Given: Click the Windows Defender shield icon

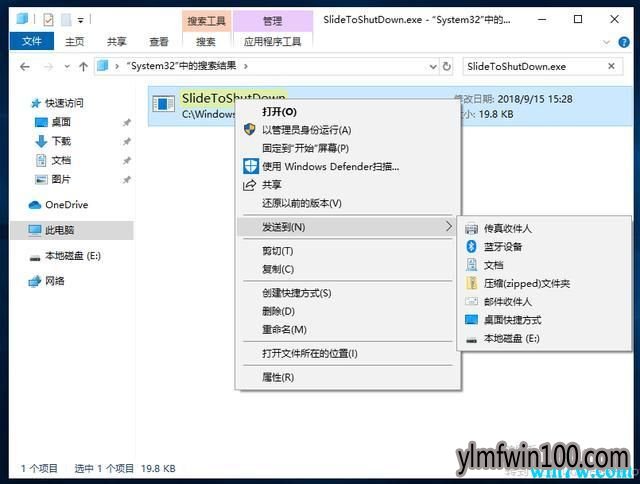Looking at the screenshot, I should pyautogui.click(x=250, y=166).
